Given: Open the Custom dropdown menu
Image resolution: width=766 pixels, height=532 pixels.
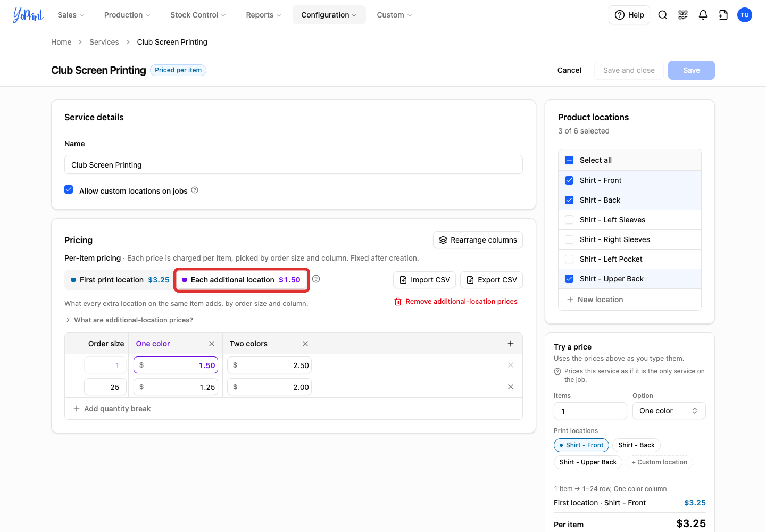Looking at the screenshot, I should [x=394, y=15].
